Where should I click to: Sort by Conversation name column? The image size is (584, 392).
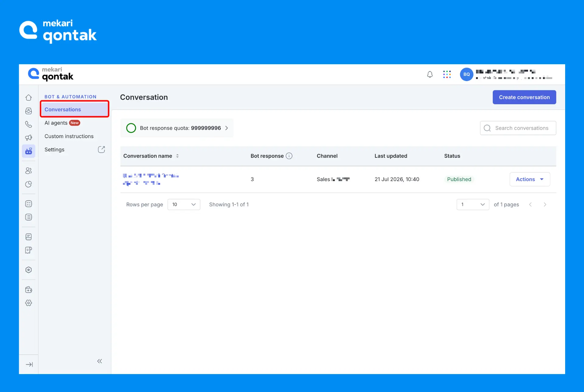coord(177,156)
